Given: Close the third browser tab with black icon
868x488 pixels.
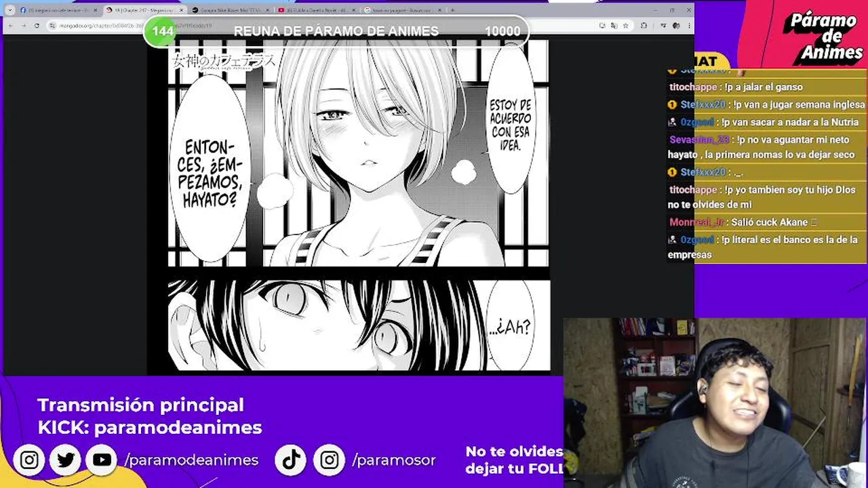Looking at the screenshot, I should [x=267, y=10].
